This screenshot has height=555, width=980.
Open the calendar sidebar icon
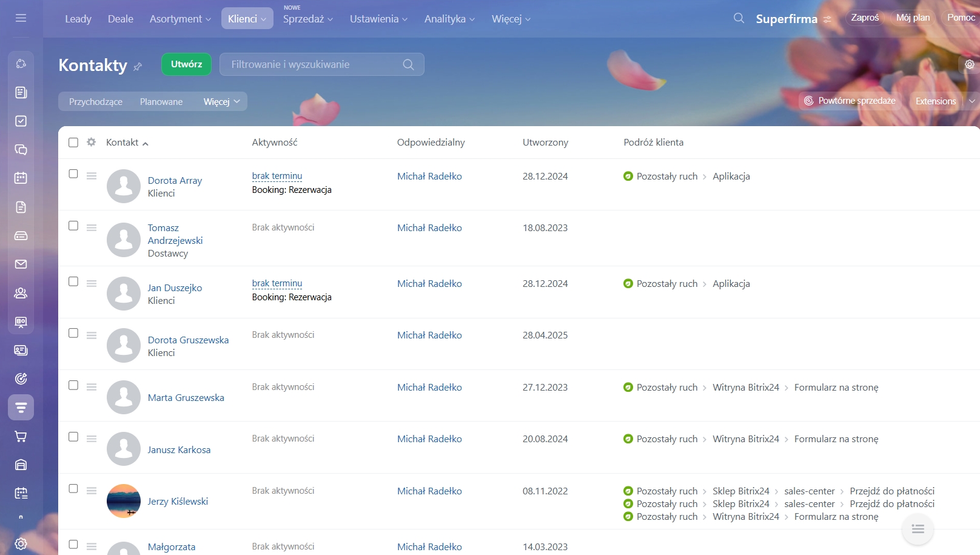pyautogui.click(x=21, y=178)
